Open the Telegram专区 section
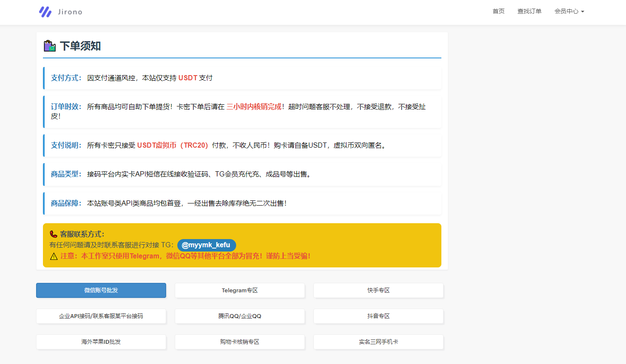626x364 pixels. coord(240,290)
